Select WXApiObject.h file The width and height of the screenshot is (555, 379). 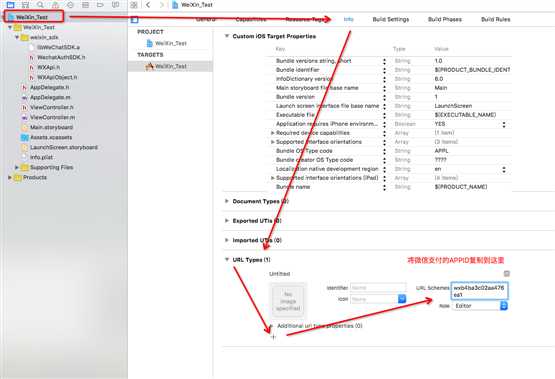[x=57, y=77]
